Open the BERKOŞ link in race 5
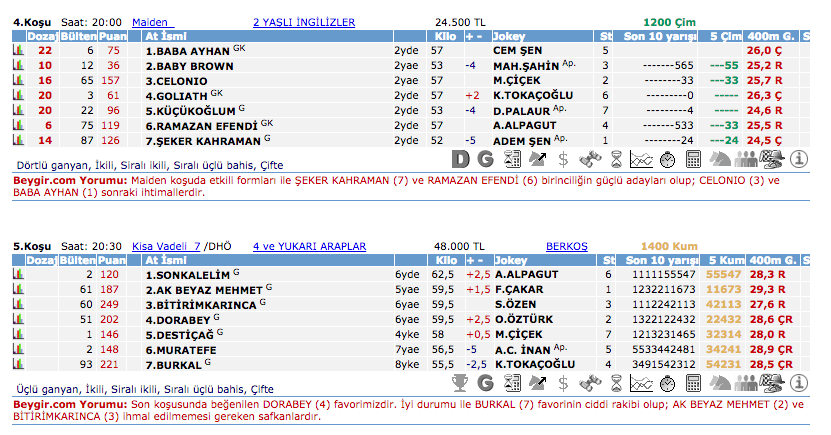This screenshot has width=831, height=435. (x=566, y=245)
